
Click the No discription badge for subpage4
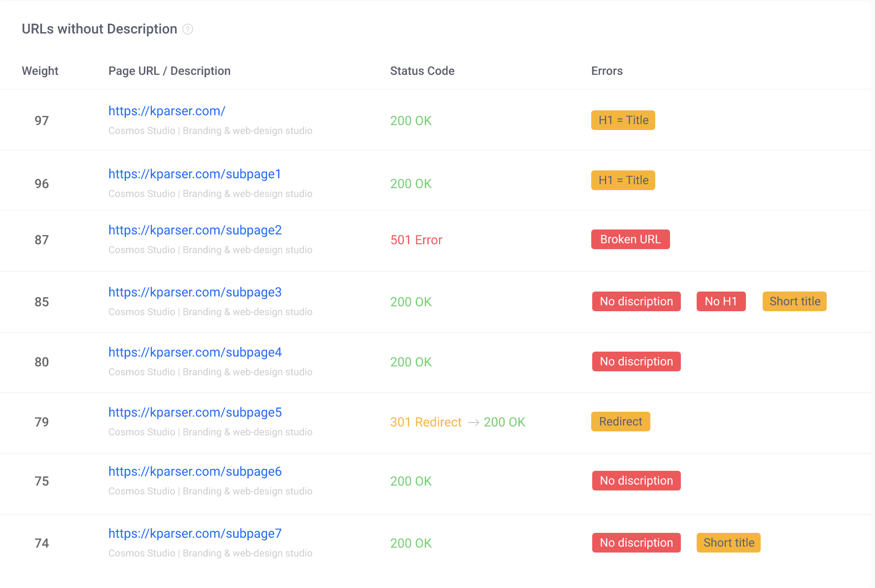point(636,361)
